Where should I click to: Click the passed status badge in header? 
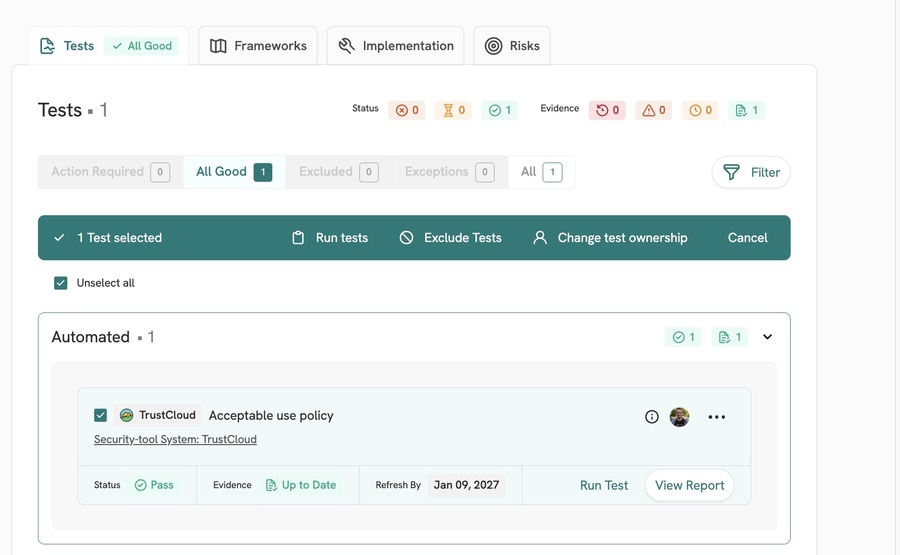[x=500, y=110]
